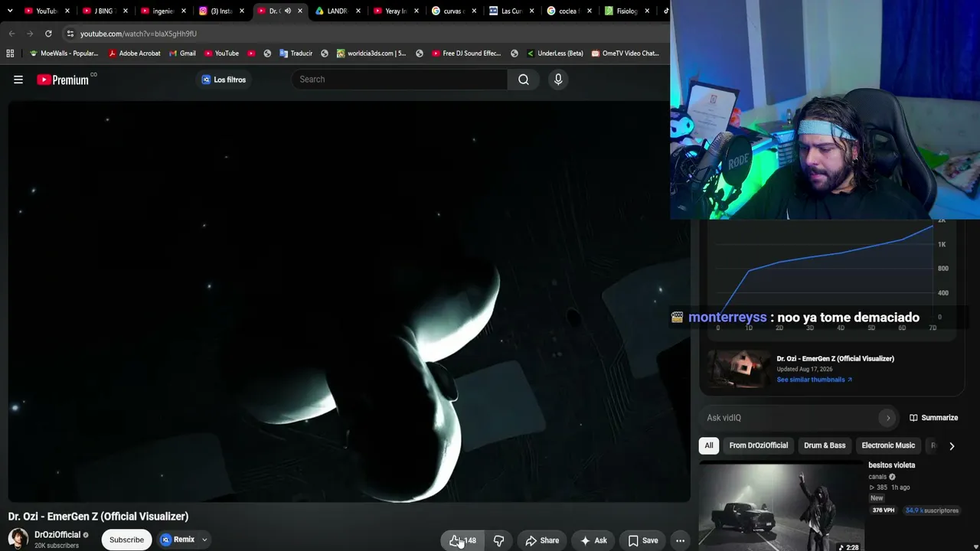This screenshot has height=551, width=980.
Task: Open OmeTV Video Chat bookmark
Action: coord(625,54)
